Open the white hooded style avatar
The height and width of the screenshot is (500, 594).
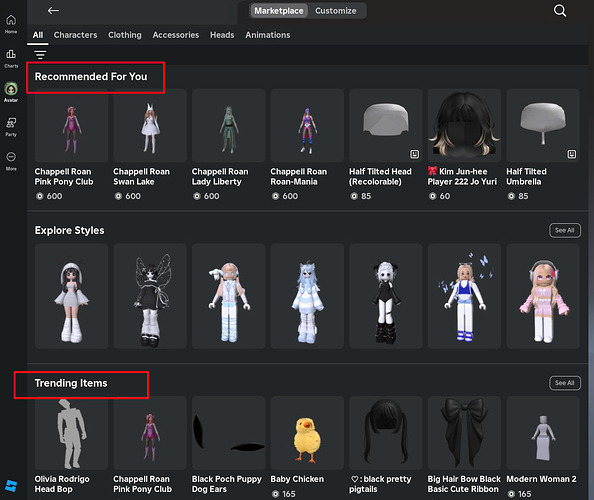coord(71,296)
